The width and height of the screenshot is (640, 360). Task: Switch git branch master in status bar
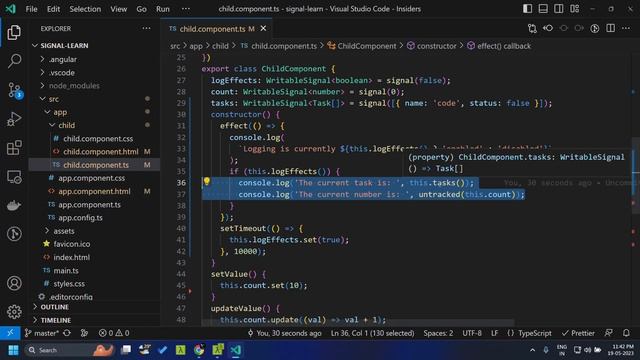pyautogui.click(x=42, y=333)
